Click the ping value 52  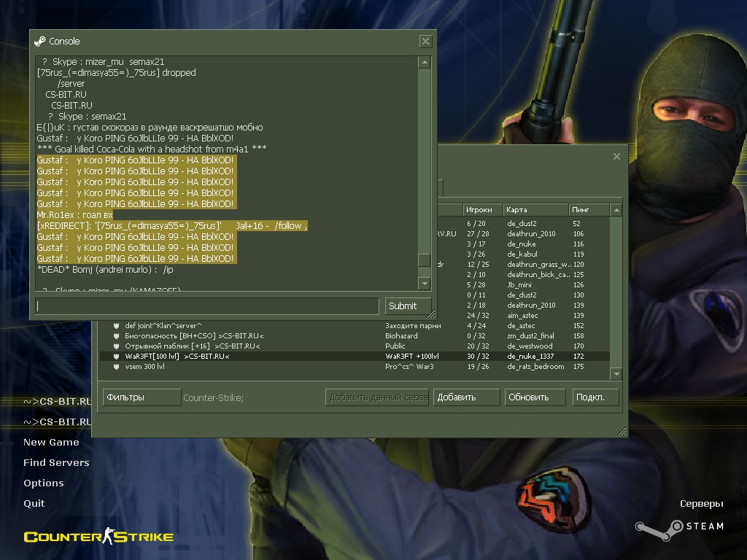pos(577,224)
